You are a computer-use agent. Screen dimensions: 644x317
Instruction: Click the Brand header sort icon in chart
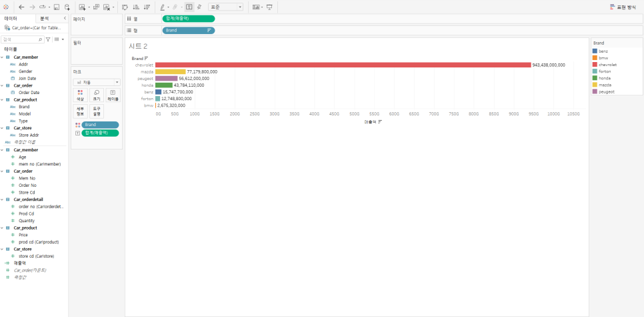(147, 58)
